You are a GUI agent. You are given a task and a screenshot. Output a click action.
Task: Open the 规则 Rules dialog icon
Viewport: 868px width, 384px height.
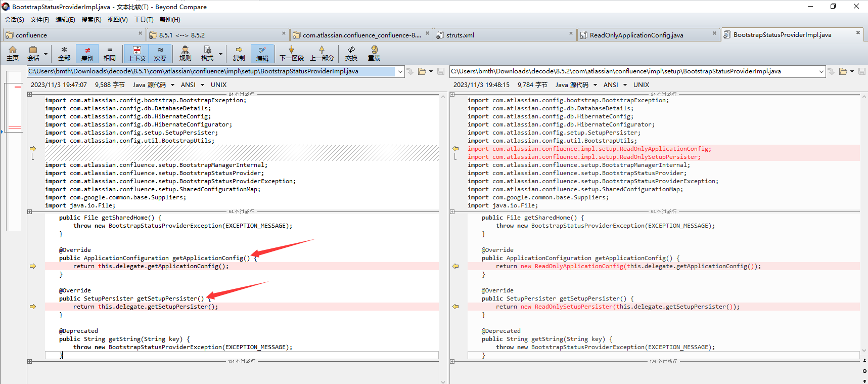point(186,53)
